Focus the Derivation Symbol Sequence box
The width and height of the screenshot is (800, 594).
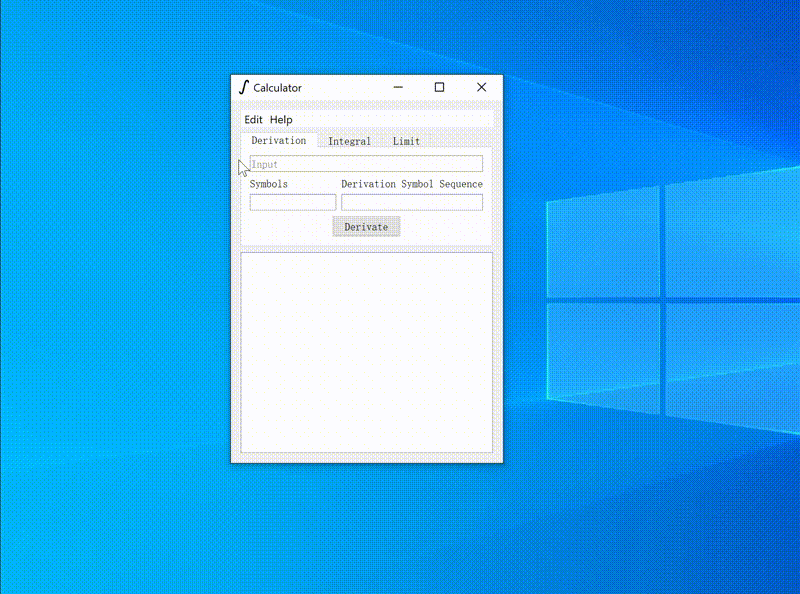click(x=412, y=203)
